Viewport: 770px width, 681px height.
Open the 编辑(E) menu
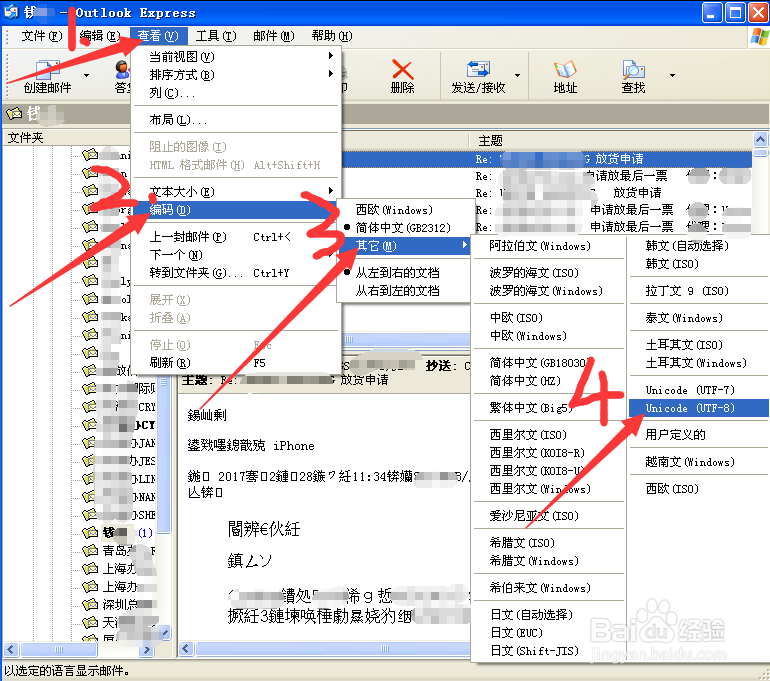[100, 36]
